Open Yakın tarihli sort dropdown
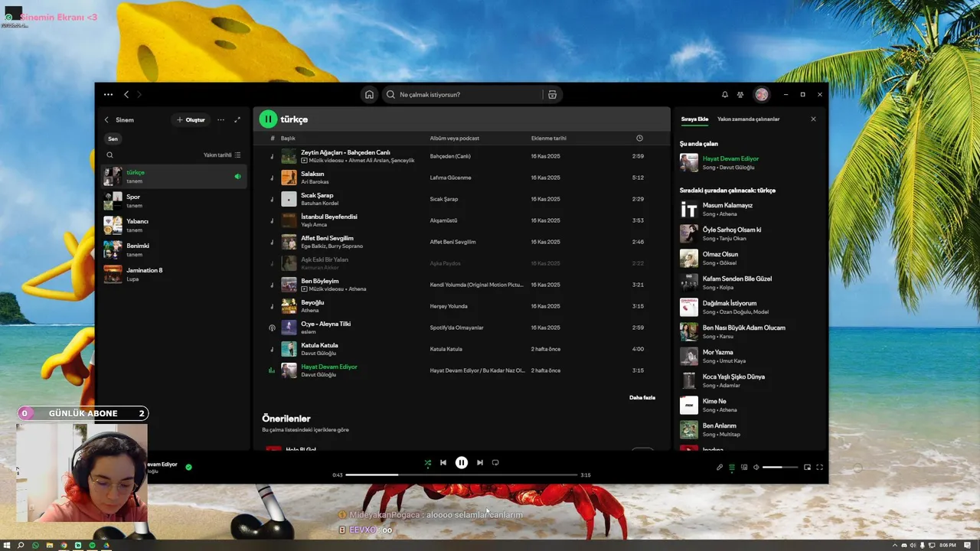980x551 pixels. pos(222,155)
